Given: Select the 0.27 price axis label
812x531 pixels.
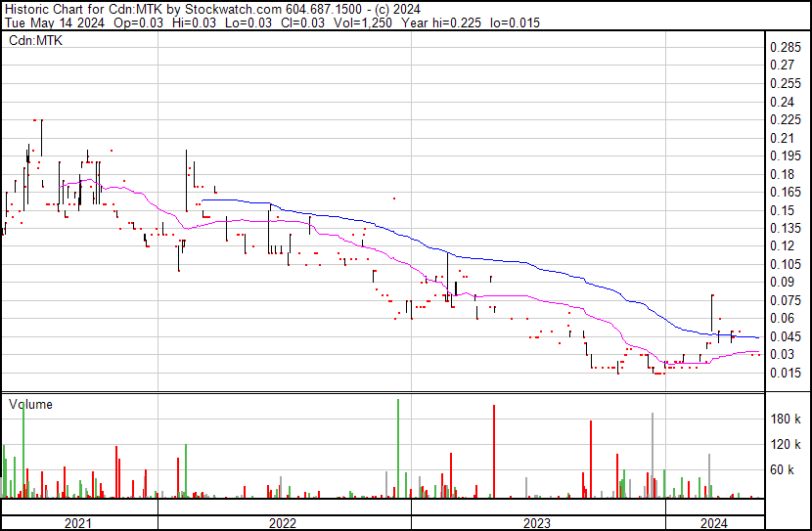Looking at the screenshot, I should 782,66.
